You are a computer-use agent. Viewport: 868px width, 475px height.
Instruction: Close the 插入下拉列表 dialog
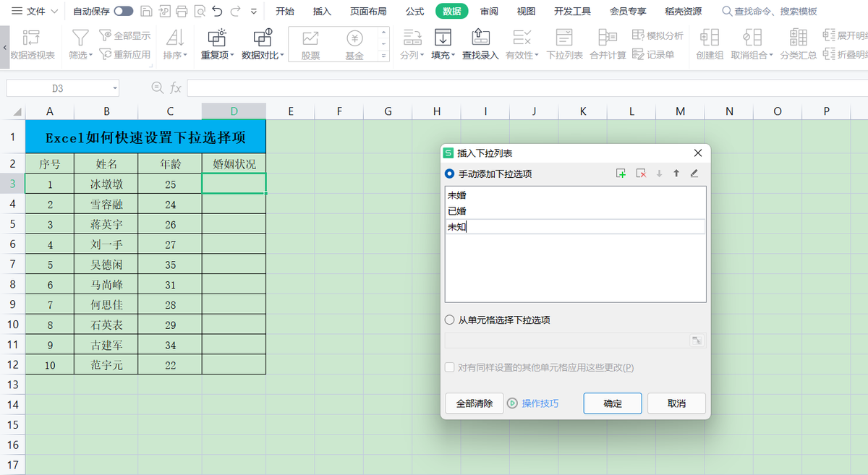[698, 153]
